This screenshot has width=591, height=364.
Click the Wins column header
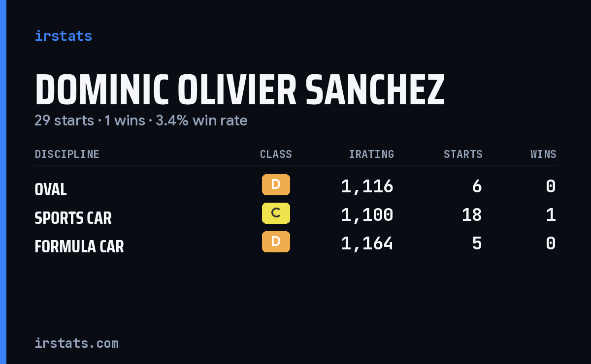point(543,154)
